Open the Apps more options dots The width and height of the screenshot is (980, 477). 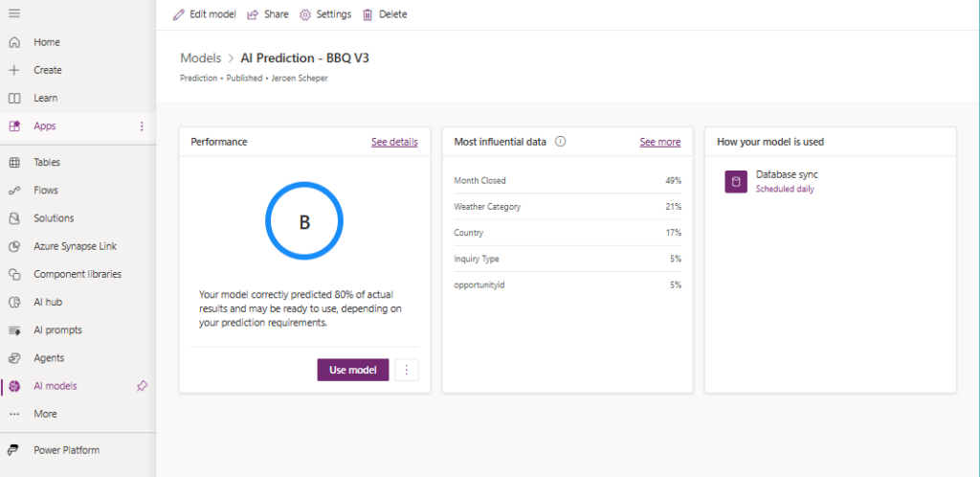click(x=142, y=126)
